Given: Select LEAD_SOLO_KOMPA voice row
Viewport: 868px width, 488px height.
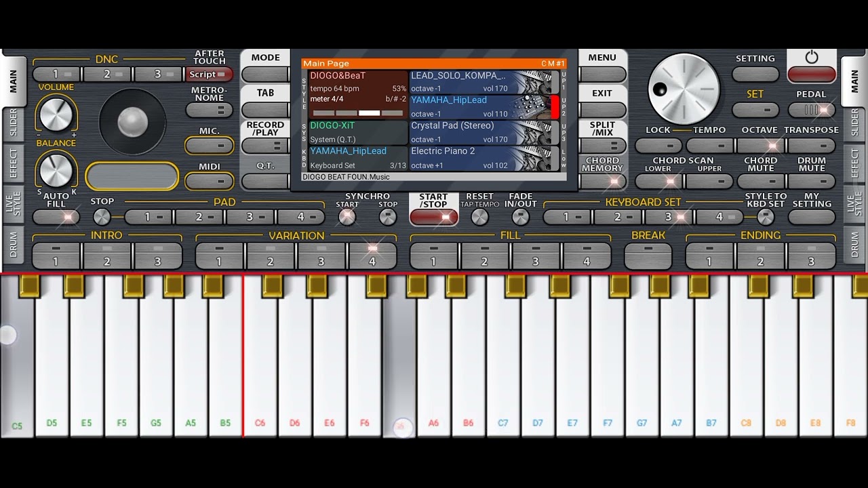Looking at the screenshot, I should (484, 82).
